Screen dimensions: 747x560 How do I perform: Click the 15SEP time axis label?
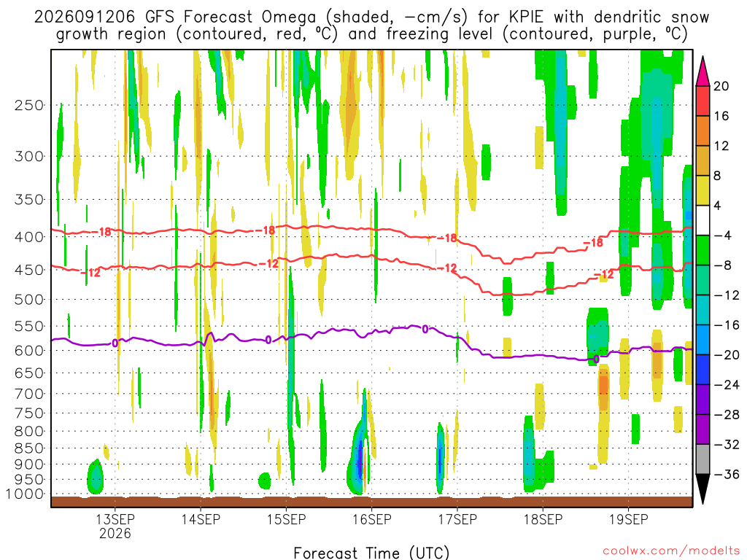tap(286, 519)
